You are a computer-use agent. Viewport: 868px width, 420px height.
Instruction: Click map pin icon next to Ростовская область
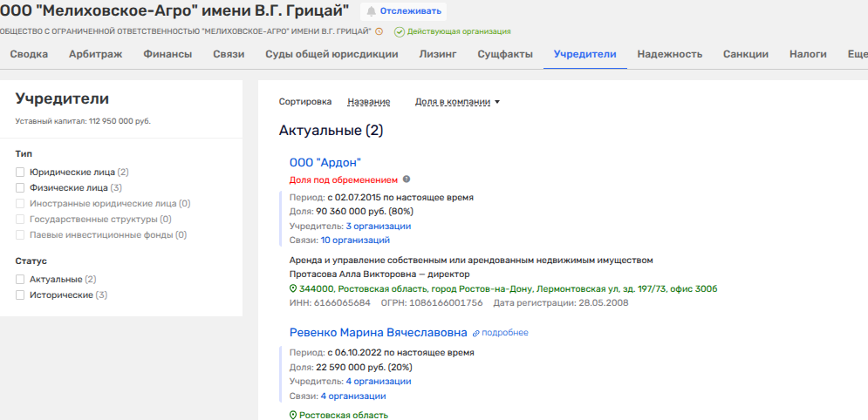pyautogui.click(x=293, y=416)
